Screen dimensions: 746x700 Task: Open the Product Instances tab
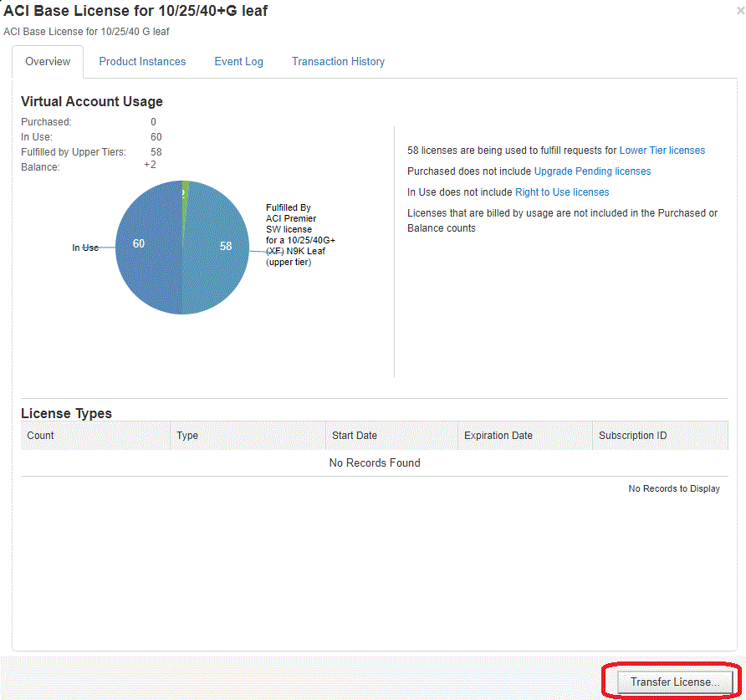(142, 61)
